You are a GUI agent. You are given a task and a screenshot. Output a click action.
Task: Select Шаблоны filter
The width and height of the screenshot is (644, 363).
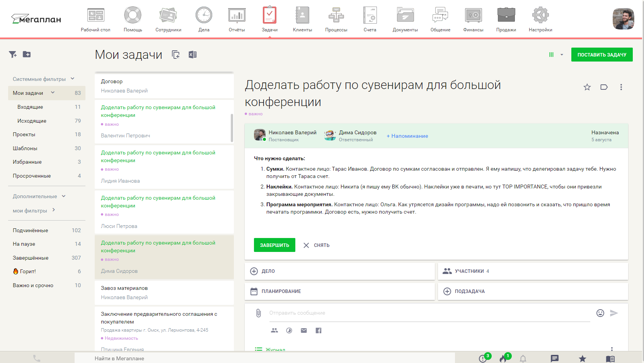click(47, 148)
